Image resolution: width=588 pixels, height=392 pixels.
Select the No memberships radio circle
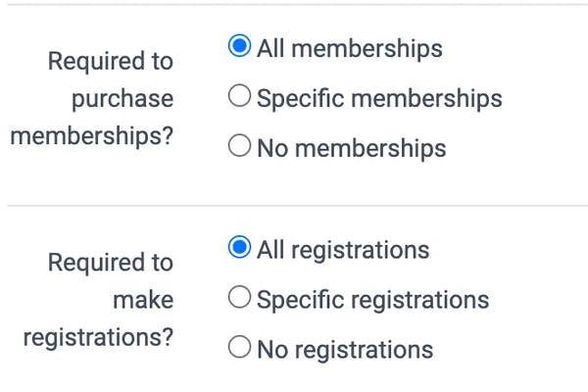(x=239, y=145)
